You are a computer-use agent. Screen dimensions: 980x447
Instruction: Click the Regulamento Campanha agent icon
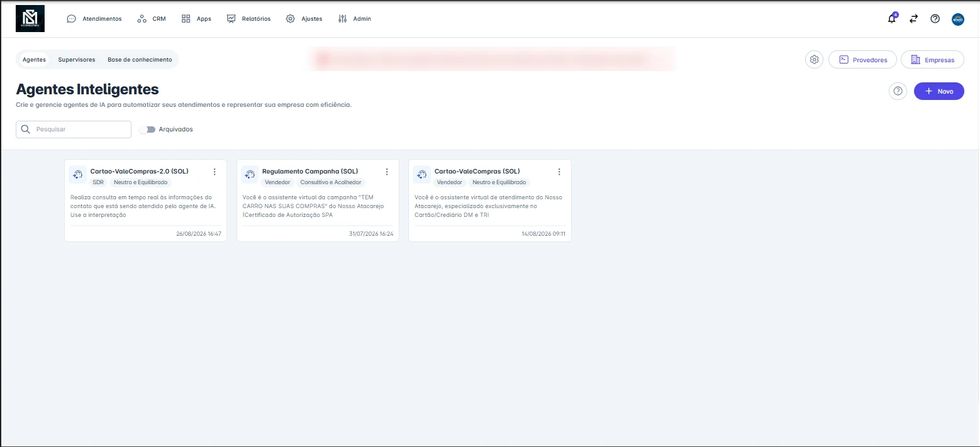pos(250,175)
